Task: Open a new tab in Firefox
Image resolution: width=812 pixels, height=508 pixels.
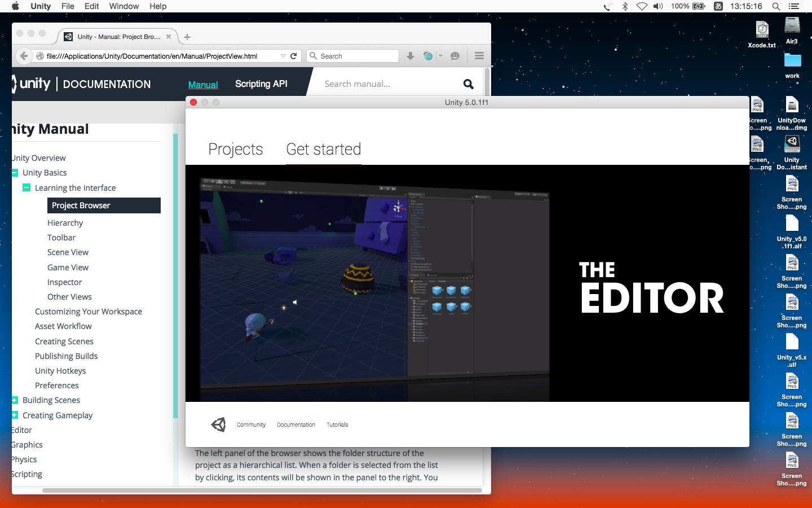Action: click(187, 37)
